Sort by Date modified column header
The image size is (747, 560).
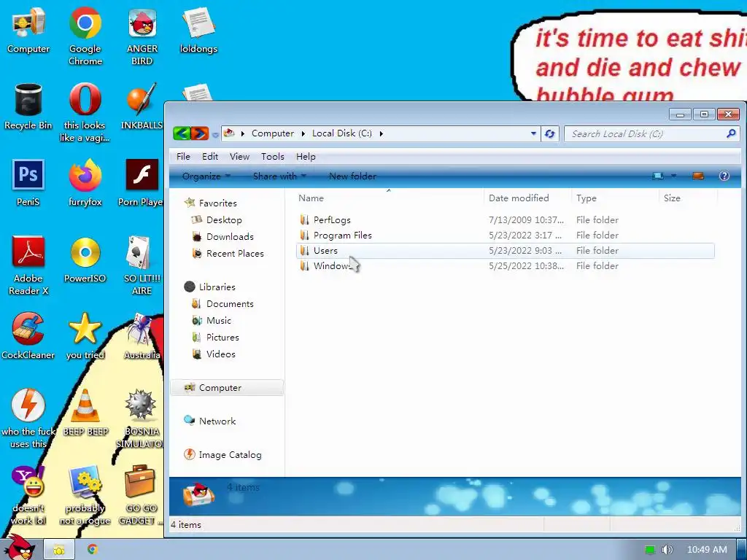click(527, 198)
